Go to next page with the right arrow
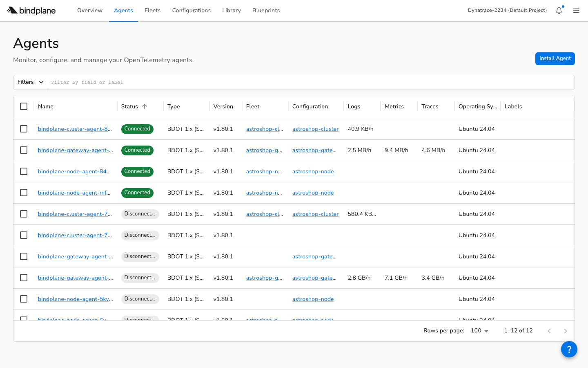The image size is (588, 368). [x=566, y=331]
